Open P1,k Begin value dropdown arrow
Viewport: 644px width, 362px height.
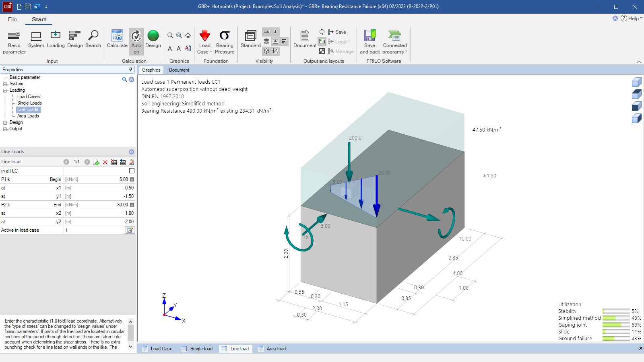[x=132, y=179]
